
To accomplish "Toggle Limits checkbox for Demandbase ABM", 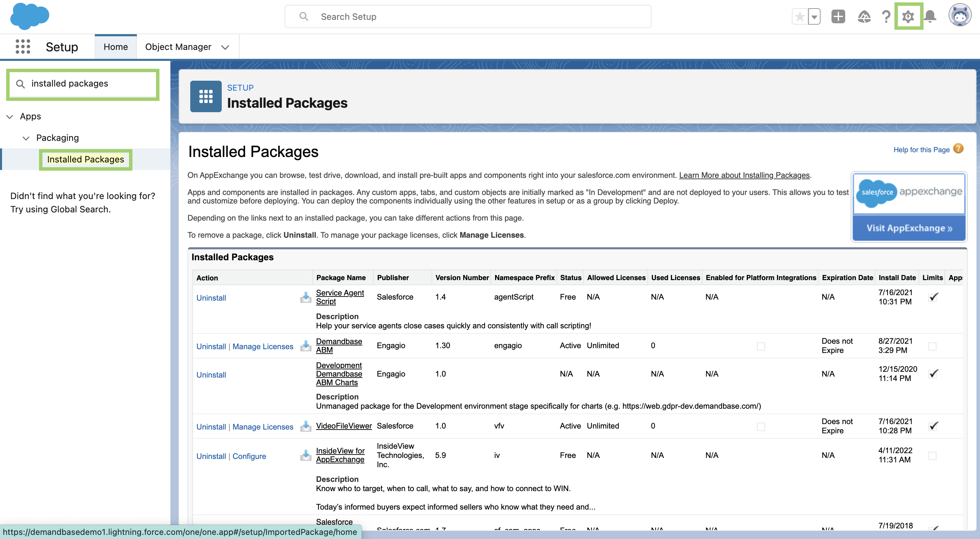I will pyautogui.click(x=932, y=346).
